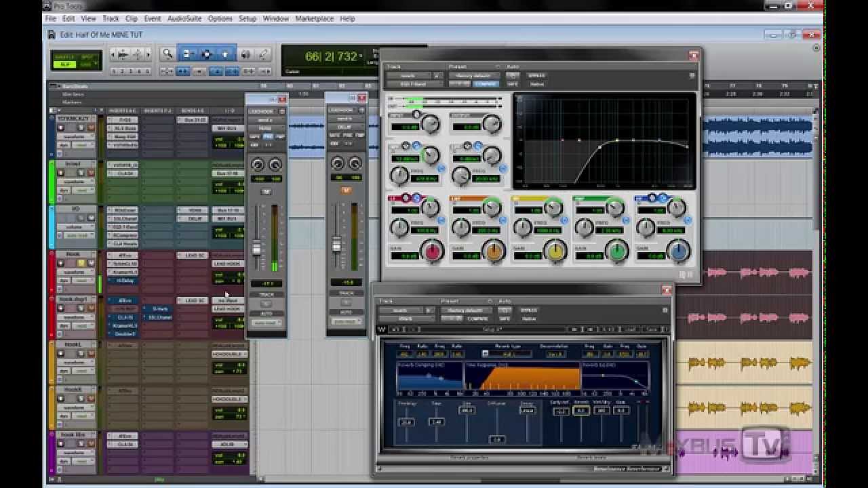Viewport: 868px width, 488px height.
Task: Click HF band frequency knob in EQ3
Action: [646, 228]
